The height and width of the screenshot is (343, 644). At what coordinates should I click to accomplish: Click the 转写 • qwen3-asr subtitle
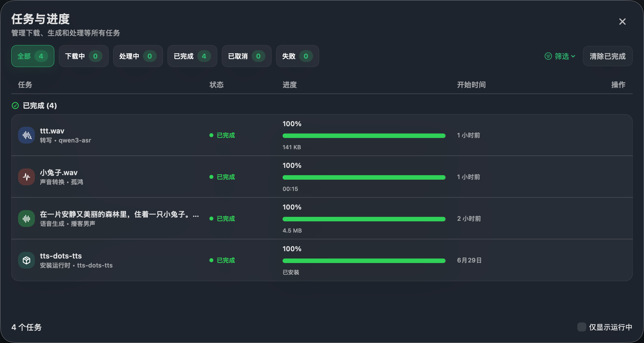point(66,140)
